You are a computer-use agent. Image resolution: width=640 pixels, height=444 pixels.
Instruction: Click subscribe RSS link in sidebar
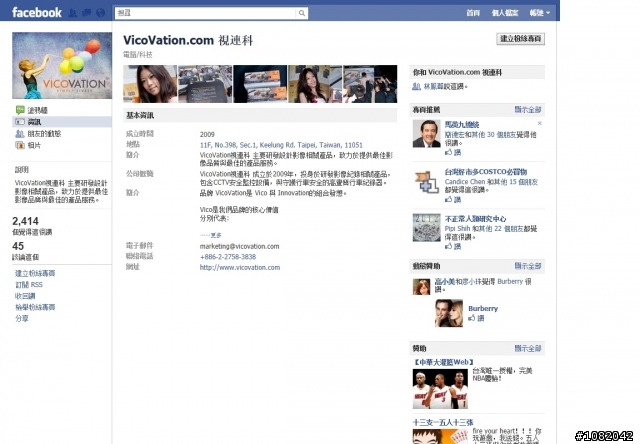click(29, 284)
